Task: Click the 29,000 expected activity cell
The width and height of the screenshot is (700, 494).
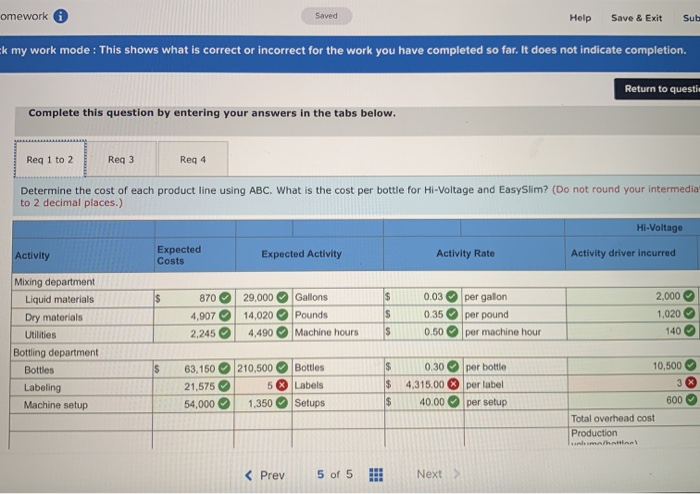Action: coord(264,298)
